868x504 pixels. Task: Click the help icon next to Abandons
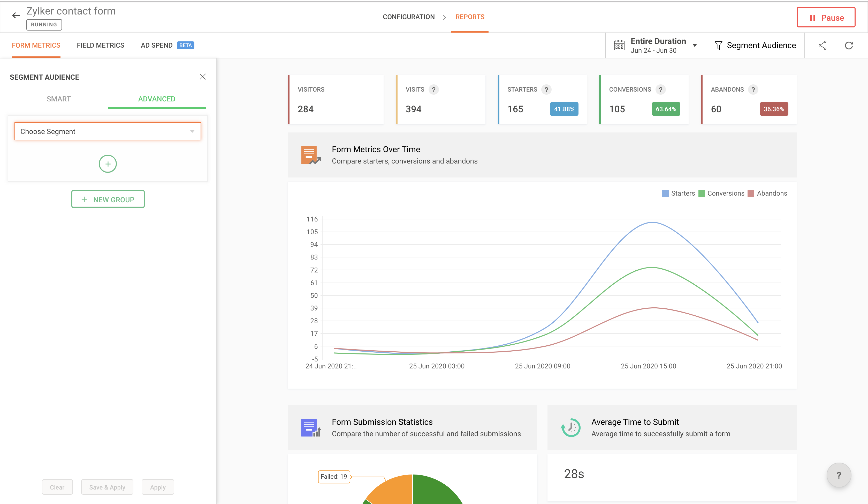(753, 90)
